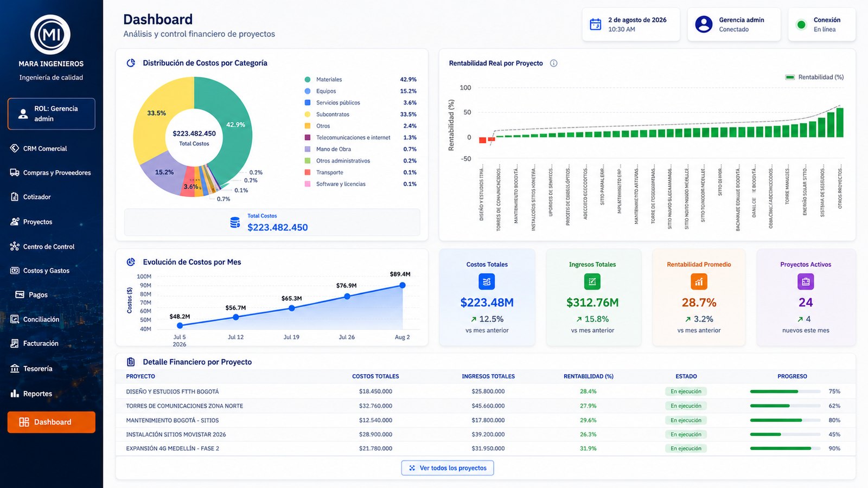Click the Pagos card icon

(20, 294)
